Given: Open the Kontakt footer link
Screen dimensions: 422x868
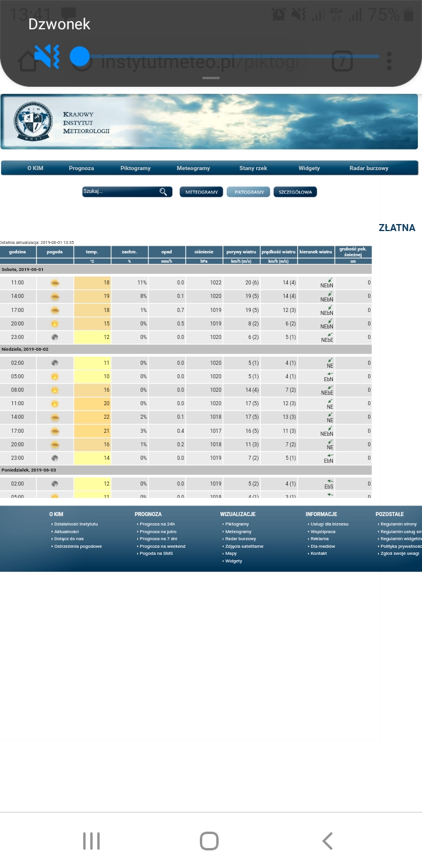Looking at the screenshot, I should click(x=318, y=554).
